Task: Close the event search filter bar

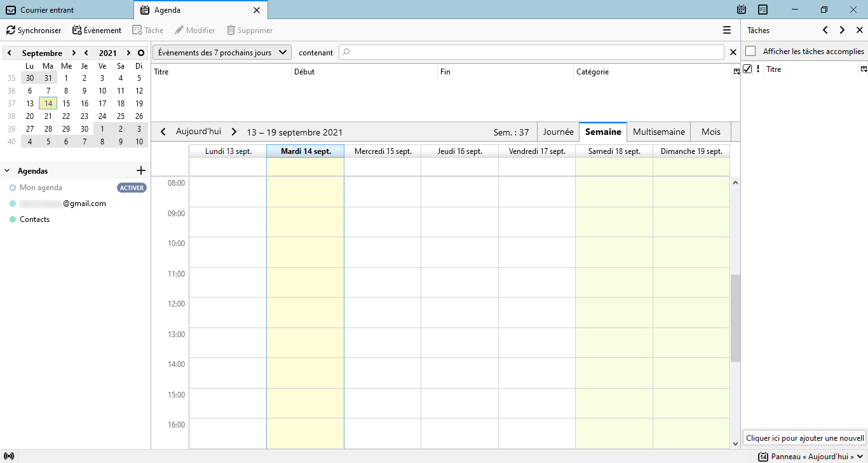Action: pos(733,52)
